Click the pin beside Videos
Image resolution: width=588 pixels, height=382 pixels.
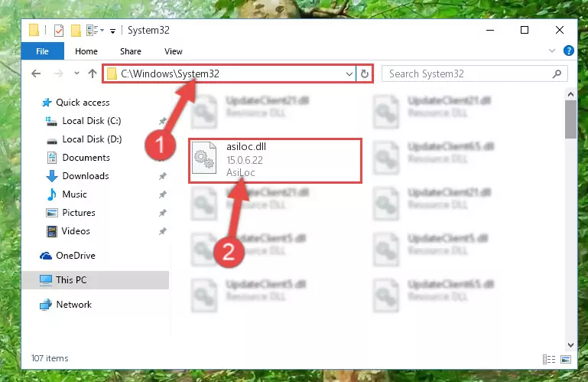(x=162, y=231)
